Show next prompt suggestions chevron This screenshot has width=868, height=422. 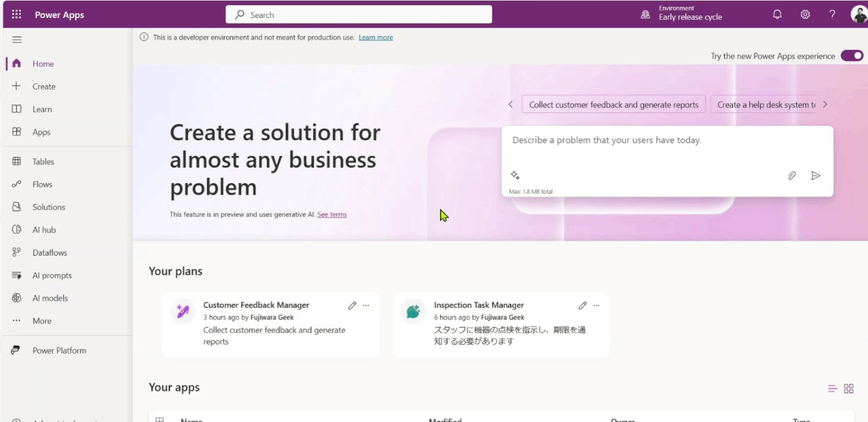825,104
